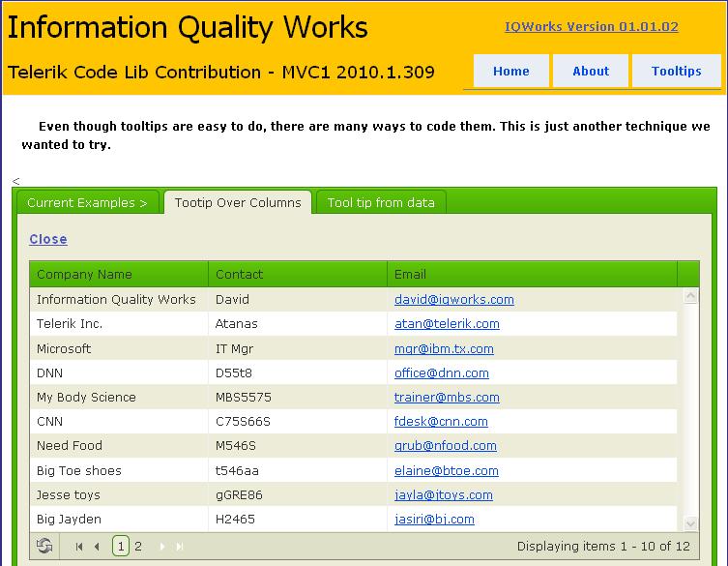
Task: Open atan@telerik.com email link
Action: click(447, 323)
